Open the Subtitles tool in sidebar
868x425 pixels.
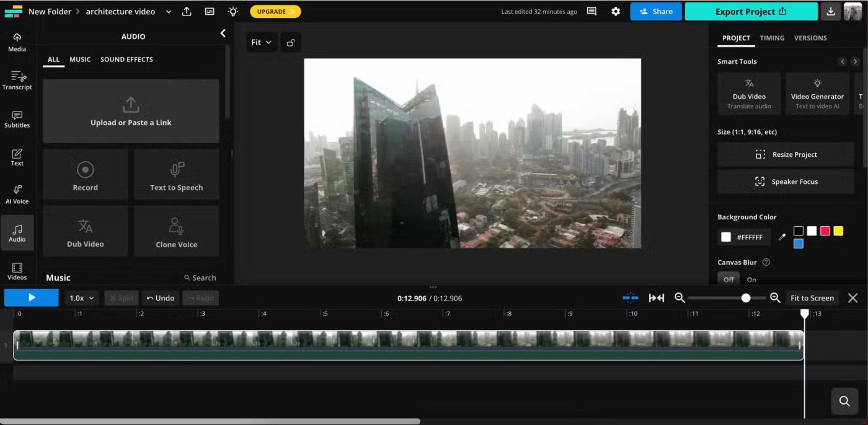17,119
